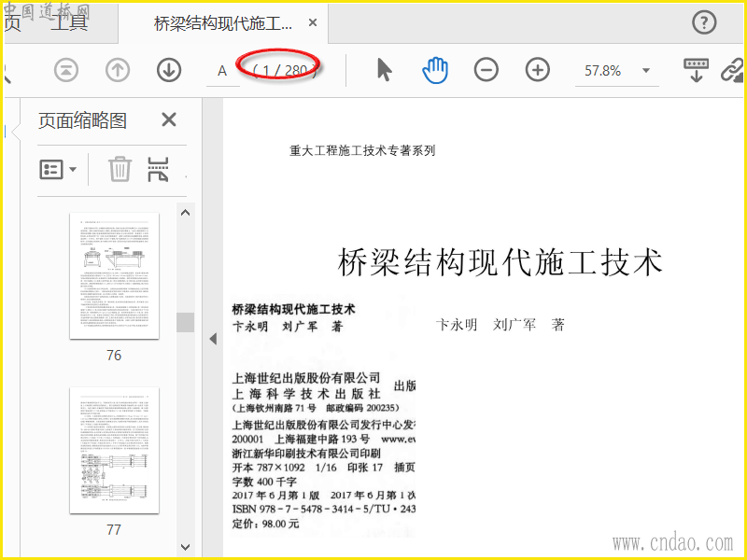Zoom in with plus icon

pos(538,70)
